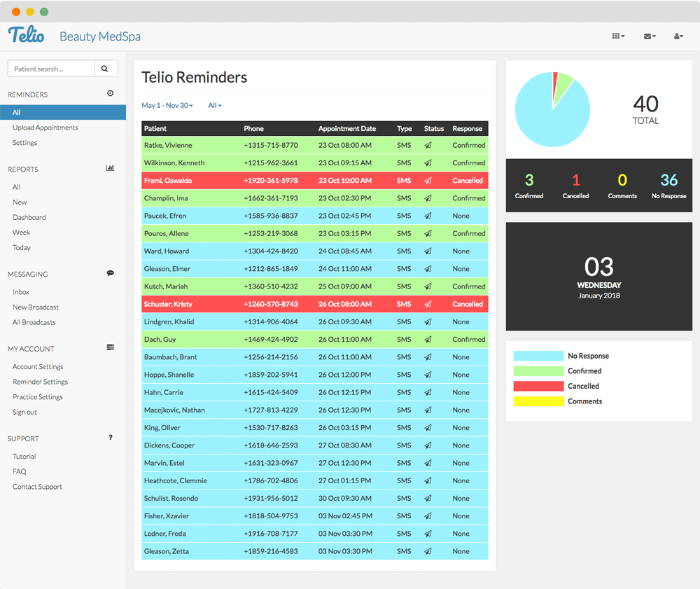Click send status icon for Hahn, Carrie

(x=428, y=392)
